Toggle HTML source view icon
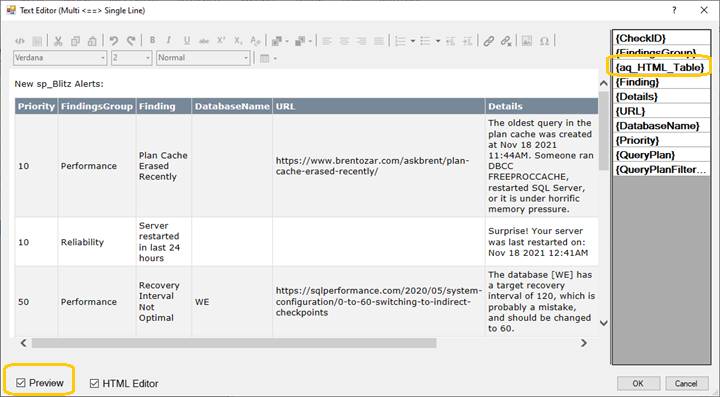Viewport: 720px width, 397px height. [20, 41]
